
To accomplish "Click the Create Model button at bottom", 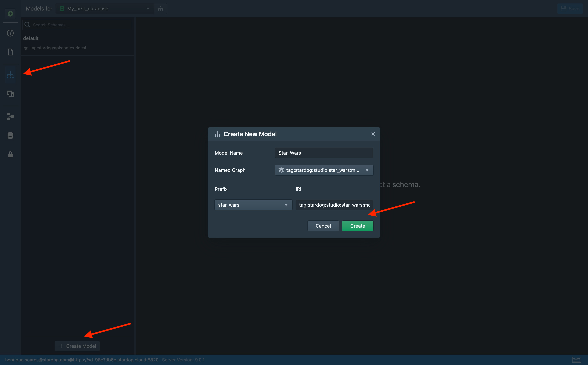I will click(x=77, y=346).
